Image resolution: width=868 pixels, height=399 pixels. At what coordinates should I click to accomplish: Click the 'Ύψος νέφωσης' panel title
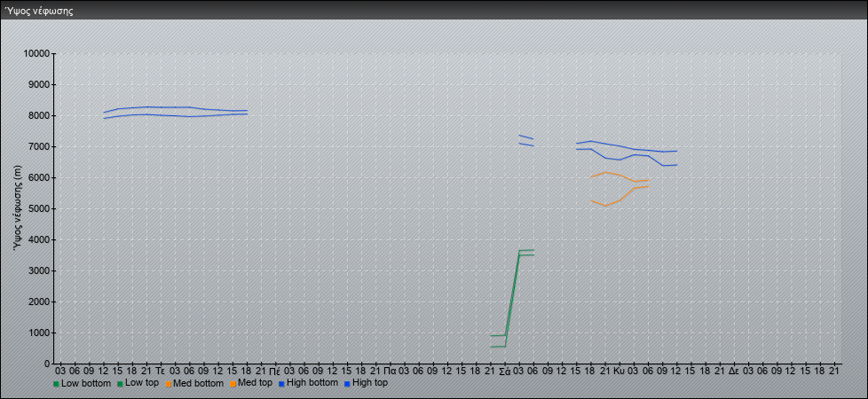(39, 11)
